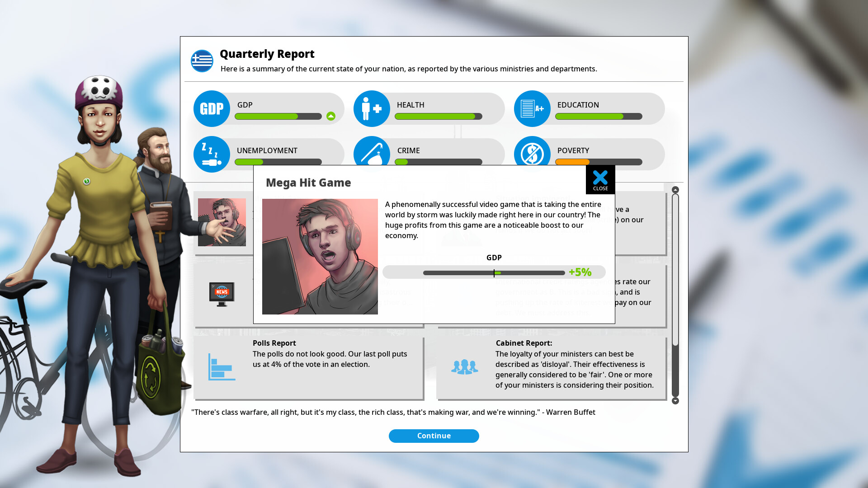Screen dimensions: 868x488
Task: Collapse the Mega Hit Game popup
Action: click(600, 179)
